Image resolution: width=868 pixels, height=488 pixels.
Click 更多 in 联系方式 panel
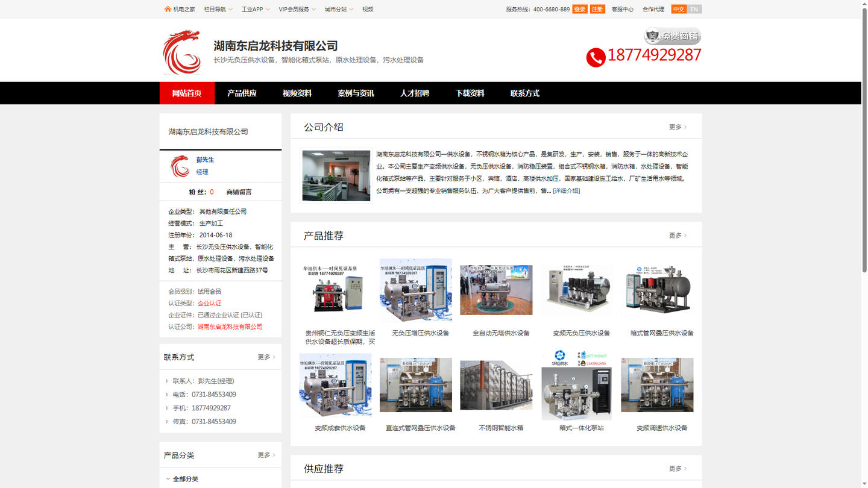point(266,357)
